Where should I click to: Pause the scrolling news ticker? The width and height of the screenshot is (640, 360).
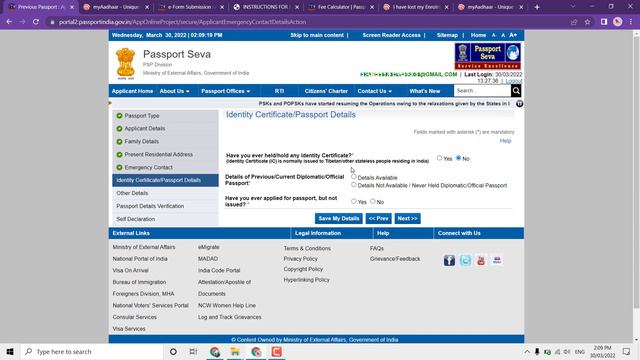(519, 104)
